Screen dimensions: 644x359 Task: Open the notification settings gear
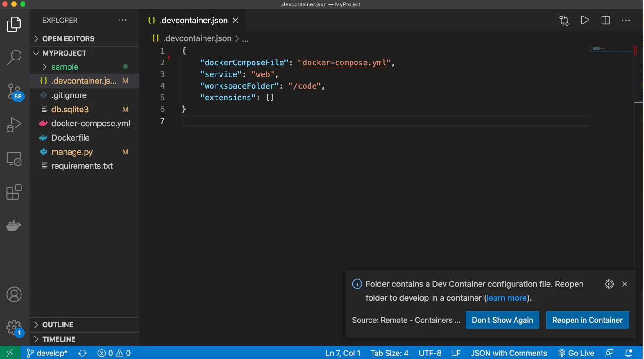tap(609, 284)
